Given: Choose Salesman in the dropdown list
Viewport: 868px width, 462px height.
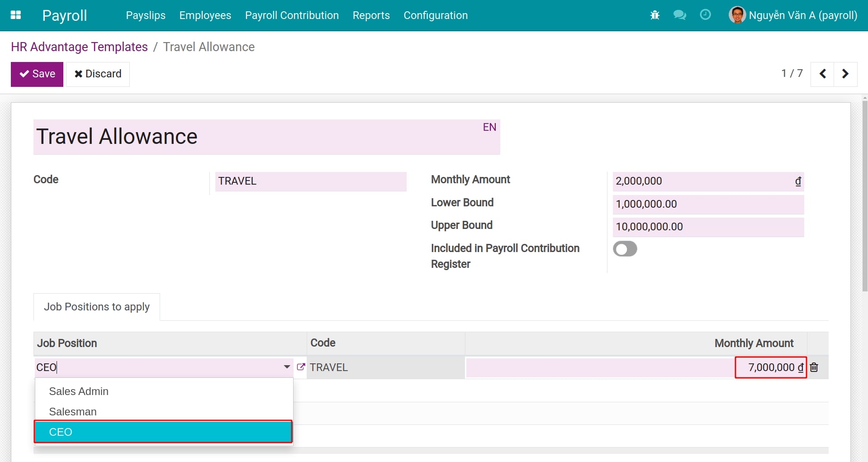Looking at the screenshot, I should (73, 412).
